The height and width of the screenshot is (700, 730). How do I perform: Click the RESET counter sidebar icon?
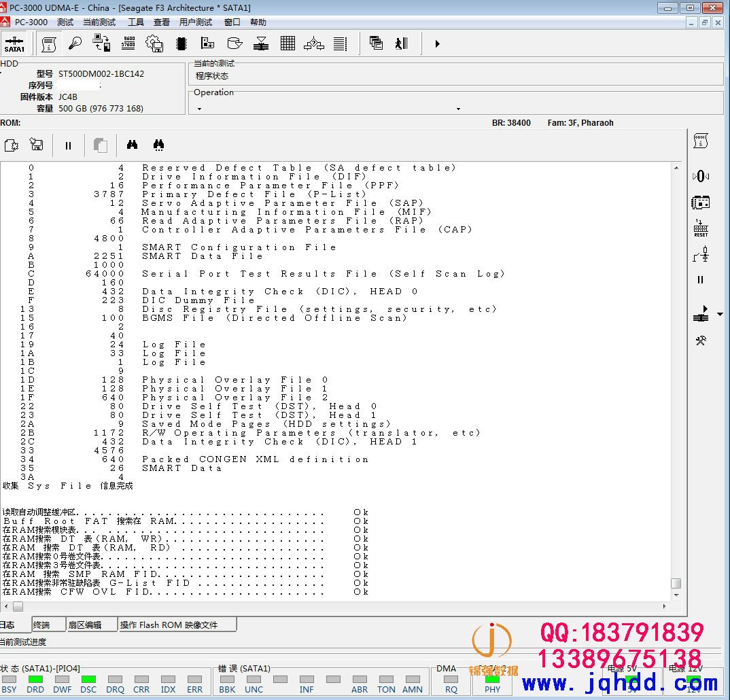coord(701,228)
